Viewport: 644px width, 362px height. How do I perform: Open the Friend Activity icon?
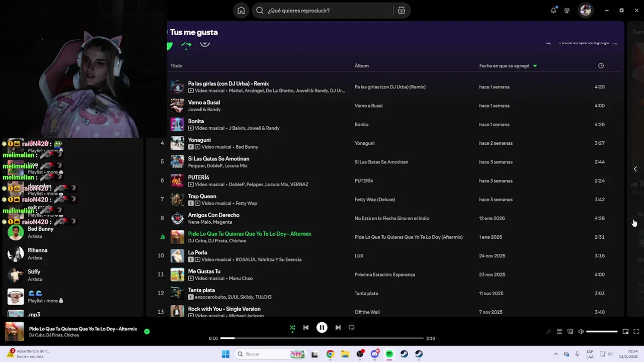(x=567, y=11)
